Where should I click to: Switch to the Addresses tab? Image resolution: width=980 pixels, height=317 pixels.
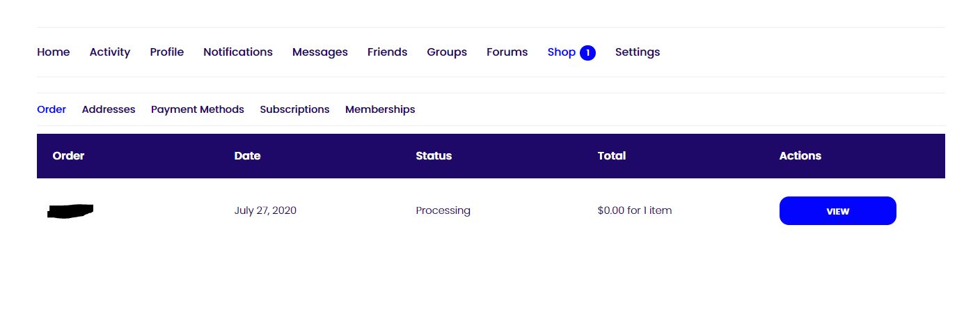[x=109, y=109]
